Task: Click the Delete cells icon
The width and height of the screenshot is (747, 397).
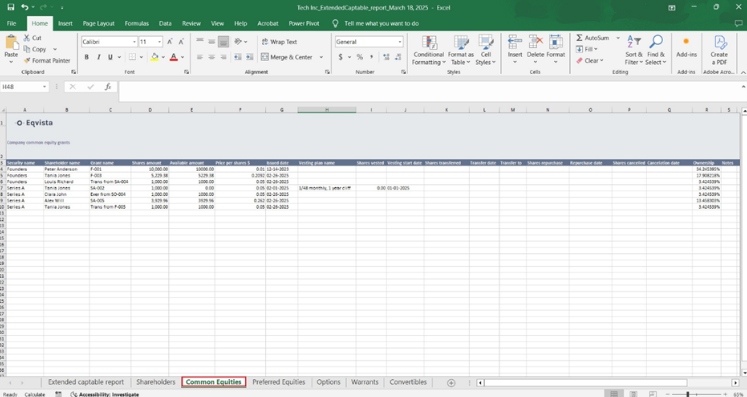Action: click(535, 42)
